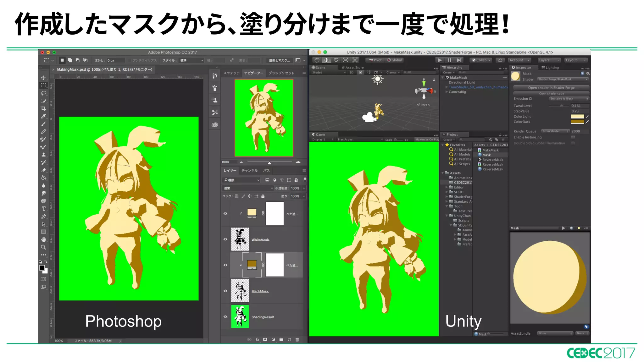Select Unity's Move transform tool

click(x=326, y=60)
